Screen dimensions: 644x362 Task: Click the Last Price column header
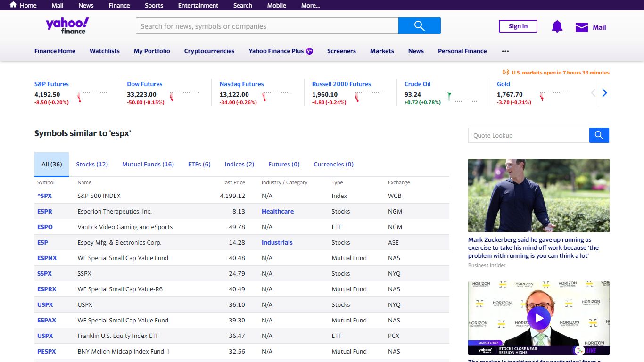click(x=234, y=182)
